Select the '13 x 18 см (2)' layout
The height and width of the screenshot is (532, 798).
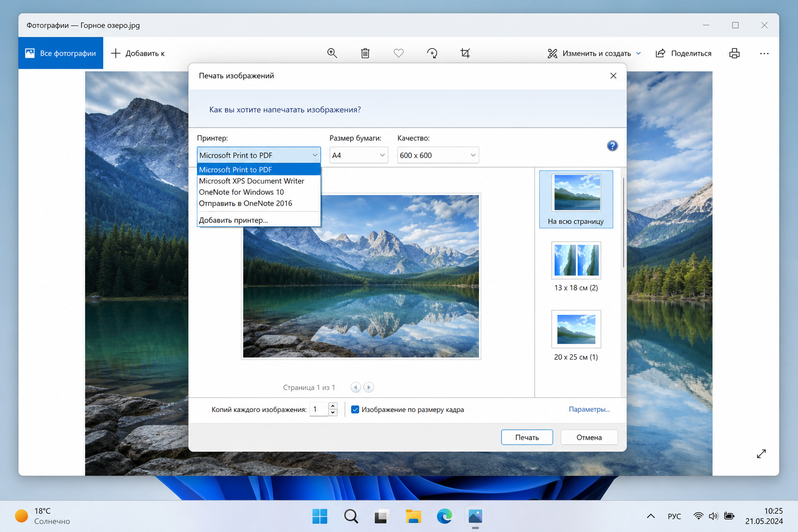[576, 267]
